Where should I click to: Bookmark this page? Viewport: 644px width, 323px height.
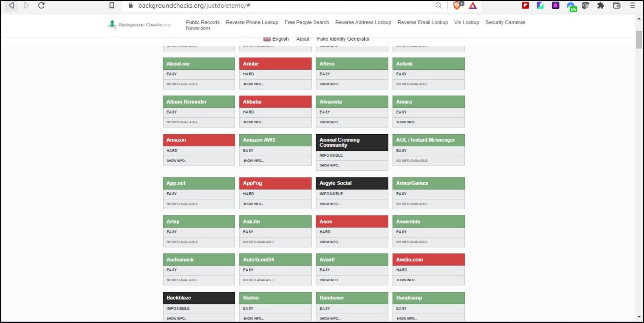pos(112,5)
